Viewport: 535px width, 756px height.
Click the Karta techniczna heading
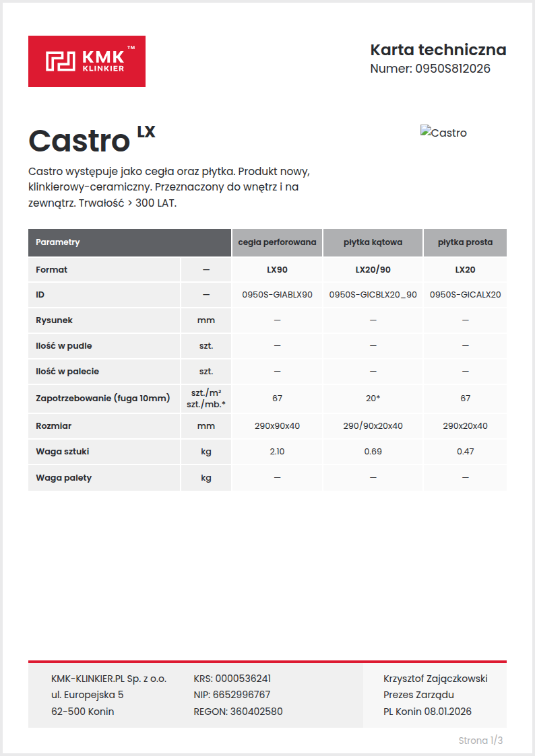(438, 50)
